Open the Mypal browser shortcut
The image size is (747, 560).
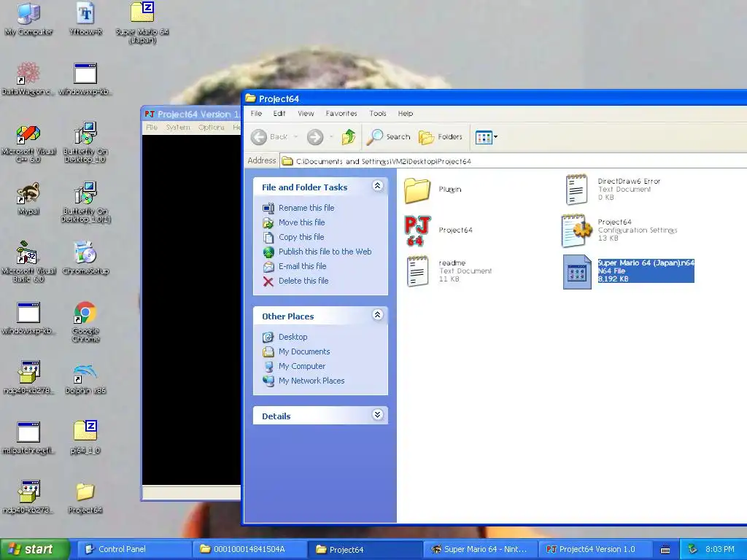[x=28, y=199]
